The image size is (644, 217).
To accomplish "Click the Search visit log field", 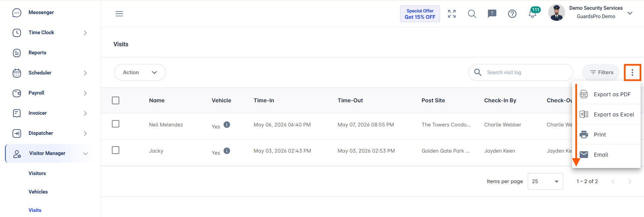I will tap(521, 72).
